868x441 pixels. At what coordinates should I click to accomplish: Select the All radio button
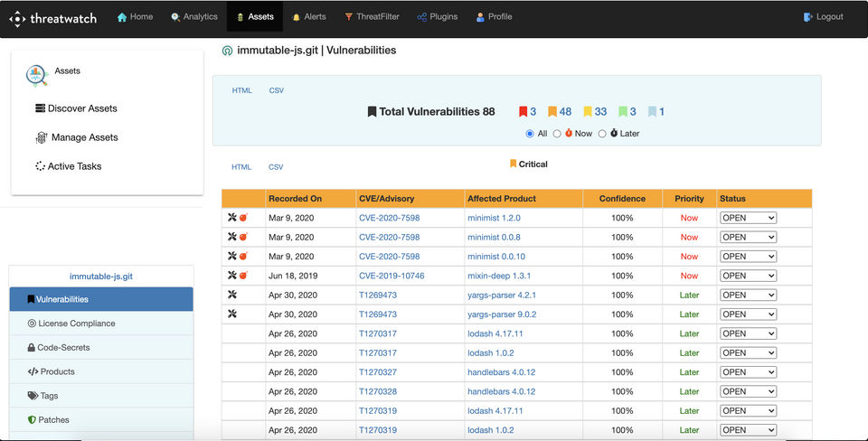coord(530,134)
